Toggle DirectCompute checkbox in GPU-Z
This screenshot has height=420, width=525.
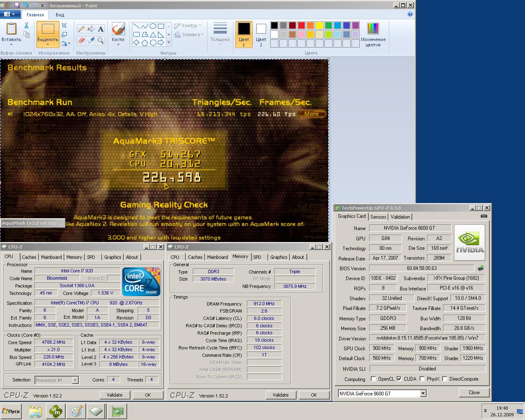click(445, 379)
